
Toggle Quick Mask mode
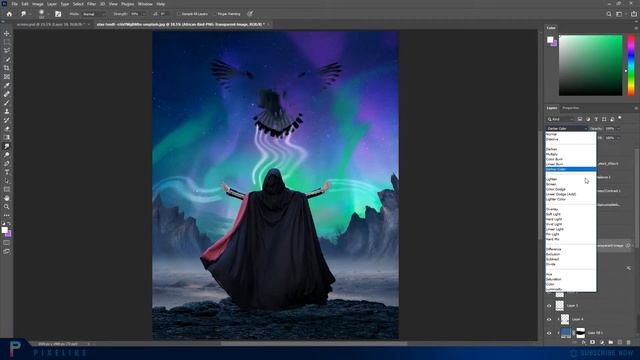tap(7, 243)
